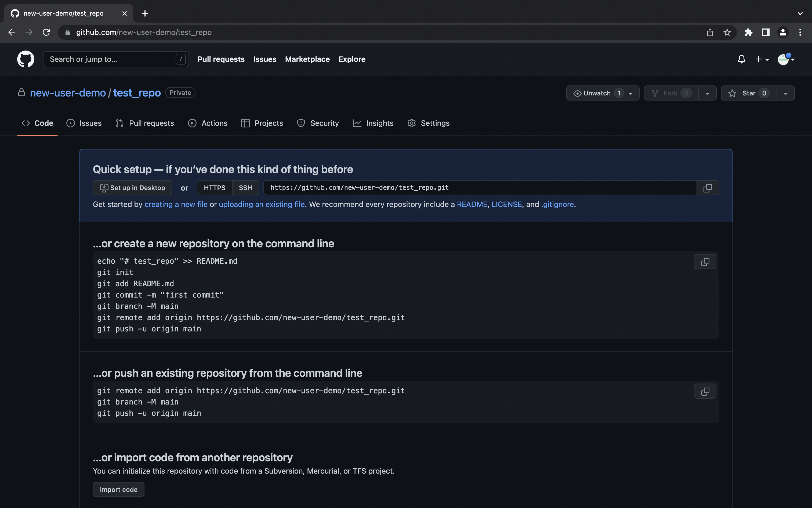Star this repository
The height and width of the screenshot is (508, 812).
[749, 93]
